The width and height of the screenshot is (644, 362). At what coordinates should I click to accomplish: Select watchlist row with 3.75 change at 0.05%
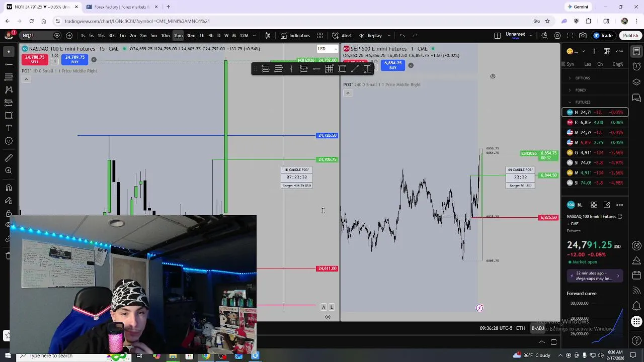tap(595, 142)
